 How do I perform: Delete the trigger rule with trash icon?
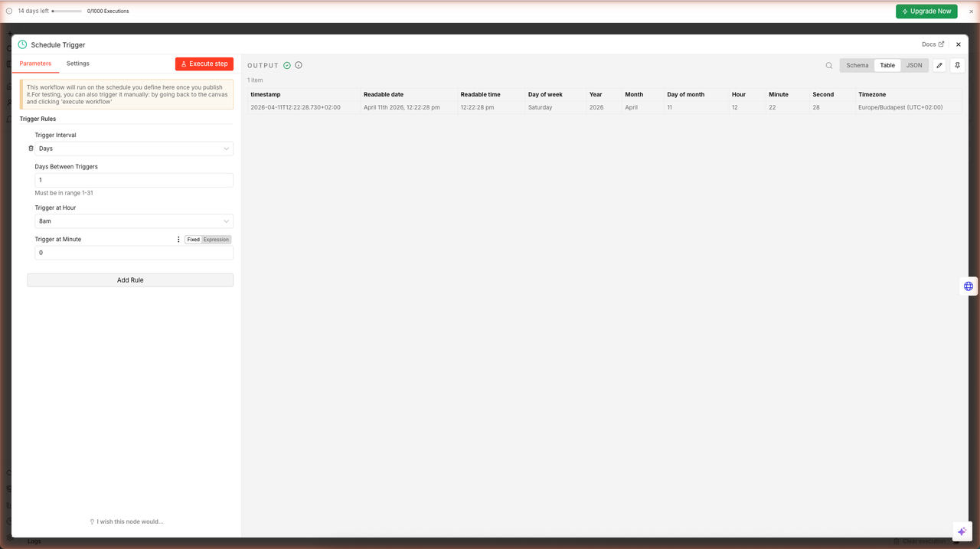click(x=31, y=149)
